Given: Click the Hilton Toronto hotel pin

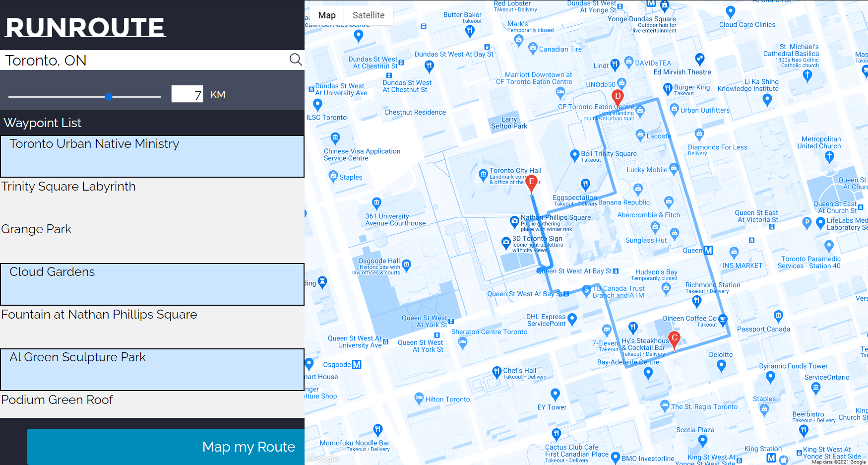Looking at the screenshot, I should (419, 398).
